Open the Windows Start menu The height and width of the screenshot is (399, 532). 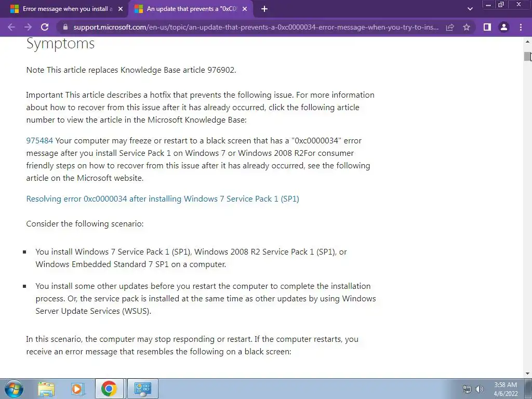[x=14, y=389]
